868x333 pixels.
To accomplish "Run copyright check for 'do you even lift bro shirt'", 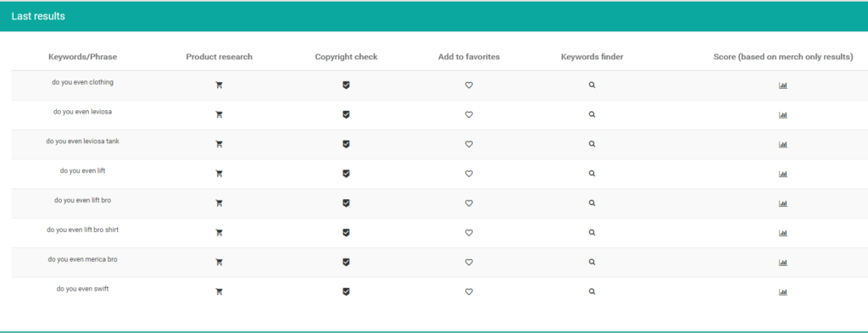I will (x=346, y=232).
